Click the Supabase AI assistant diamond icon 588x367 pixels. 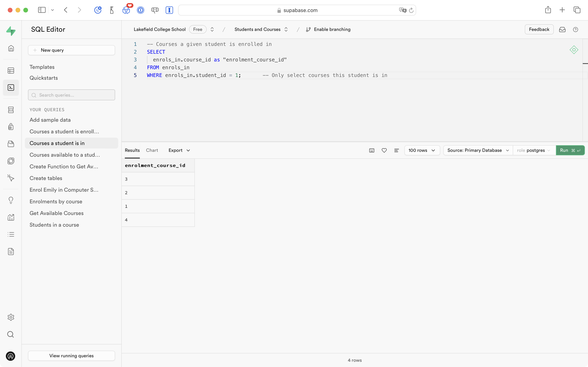574,50
